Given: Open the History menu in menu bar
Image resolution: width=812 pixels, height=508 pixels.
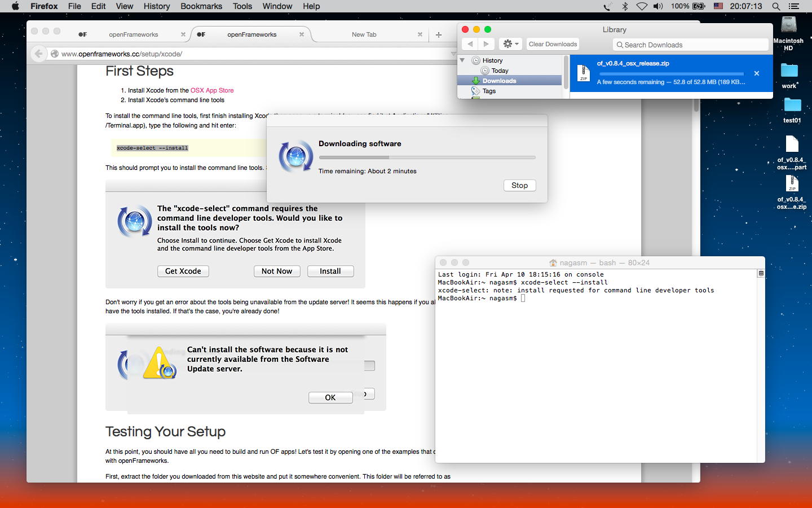Looking at the screenshot, I should (x=156, y=6).
